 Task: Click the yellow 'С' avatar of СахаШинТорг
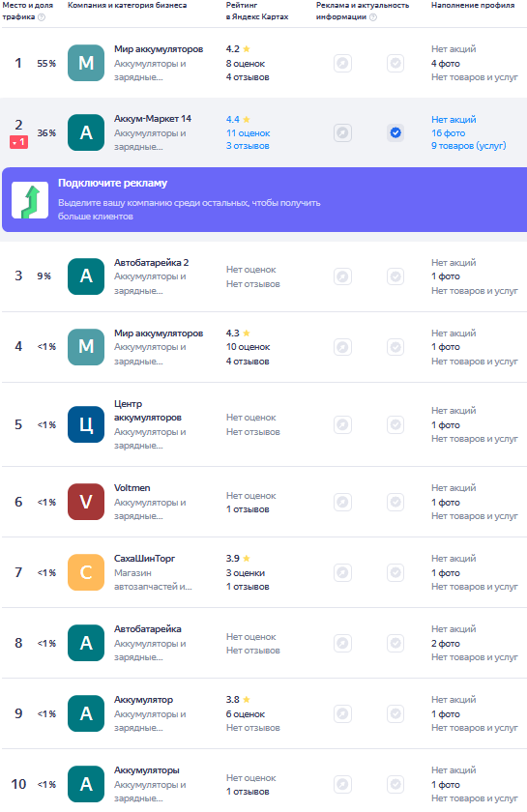click(86, 572)
